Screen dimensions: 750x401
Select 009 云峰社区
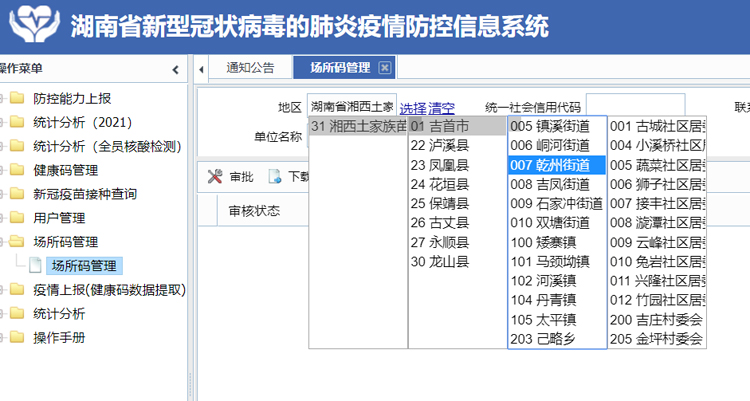coord(657,242)
